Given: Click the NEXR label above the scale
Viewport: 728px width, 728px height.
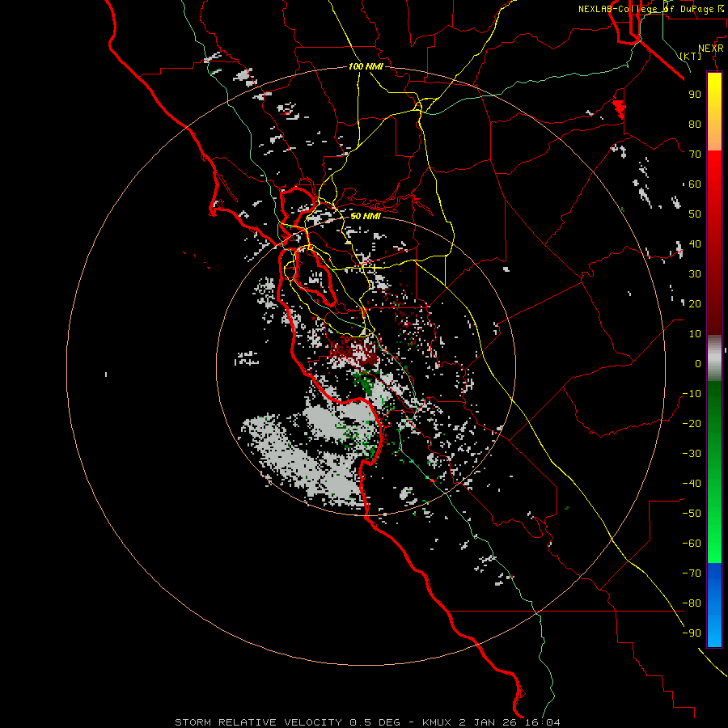Looking at the screenshot, I should tap(711, 49).
